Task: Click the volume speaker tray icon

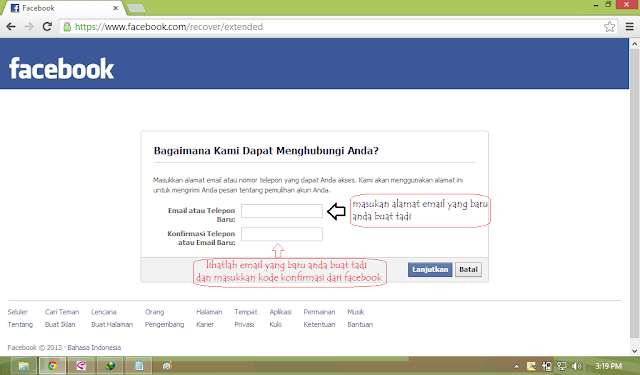Action: point(577,366)
